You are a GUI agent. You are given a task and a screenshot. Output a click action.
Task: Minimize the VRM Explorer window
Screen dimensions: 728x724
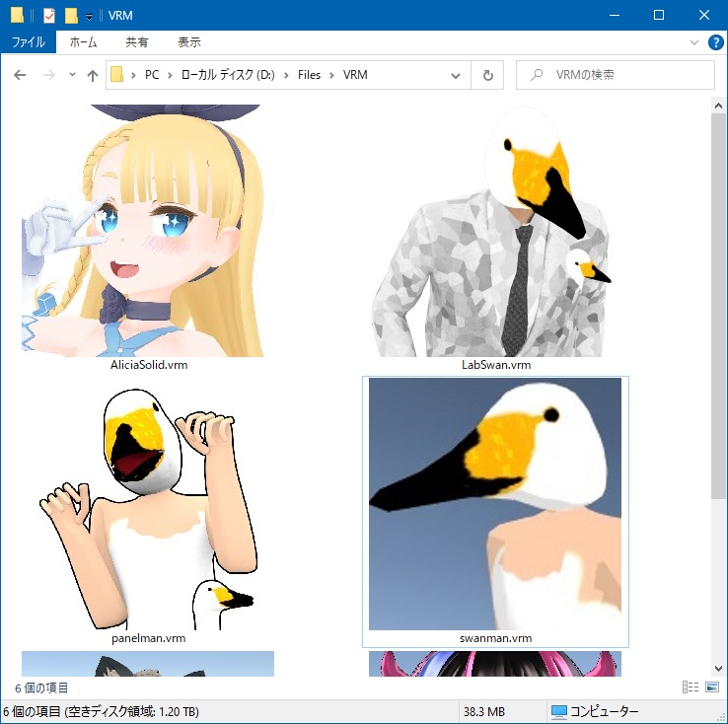(x=615, y=16)
